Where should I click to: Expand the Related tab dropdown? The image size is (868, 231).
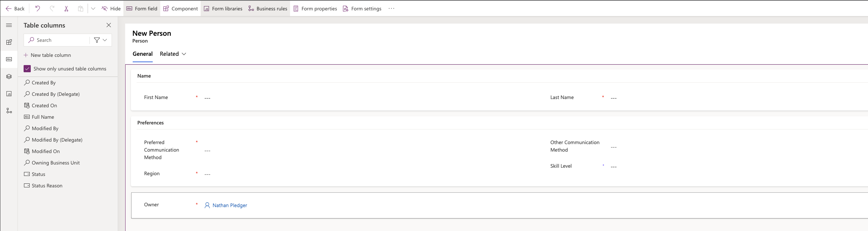point(173,54)
